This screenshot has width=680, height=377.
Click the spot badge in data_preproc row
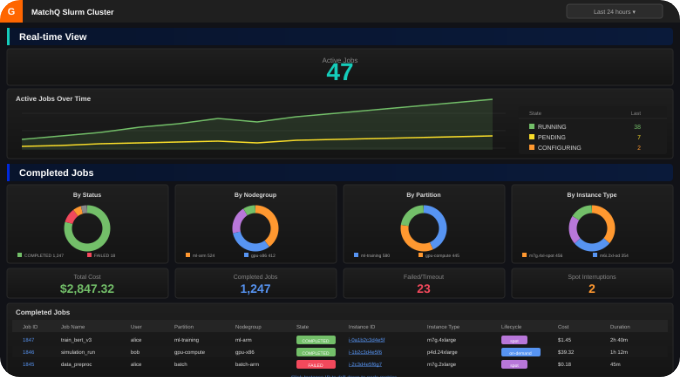click(x=514, y=364)
